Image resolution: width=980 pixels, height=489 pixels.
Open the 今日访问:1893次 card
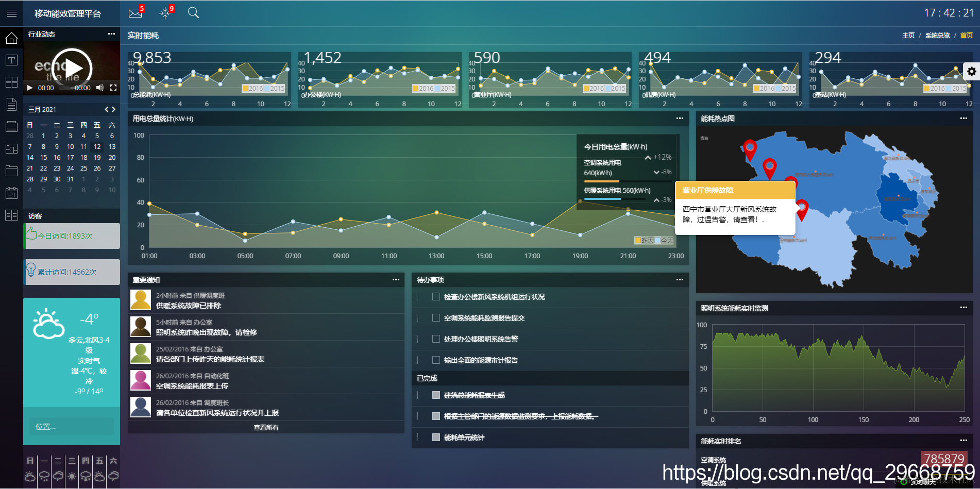tap(72, 236)
